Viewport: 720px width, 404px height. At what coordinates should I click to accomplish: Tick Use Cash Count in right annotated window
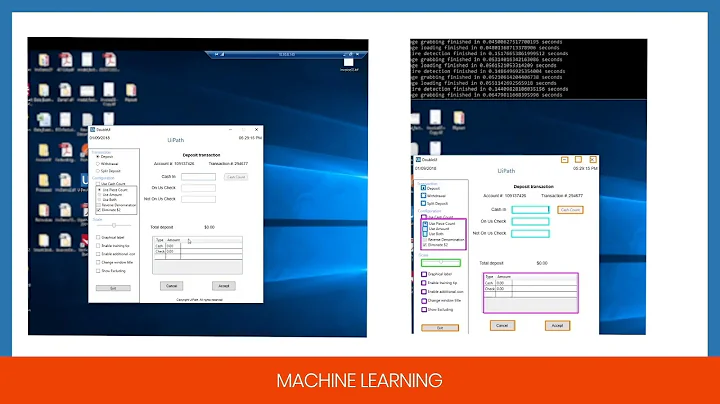[x=424, y=217]
